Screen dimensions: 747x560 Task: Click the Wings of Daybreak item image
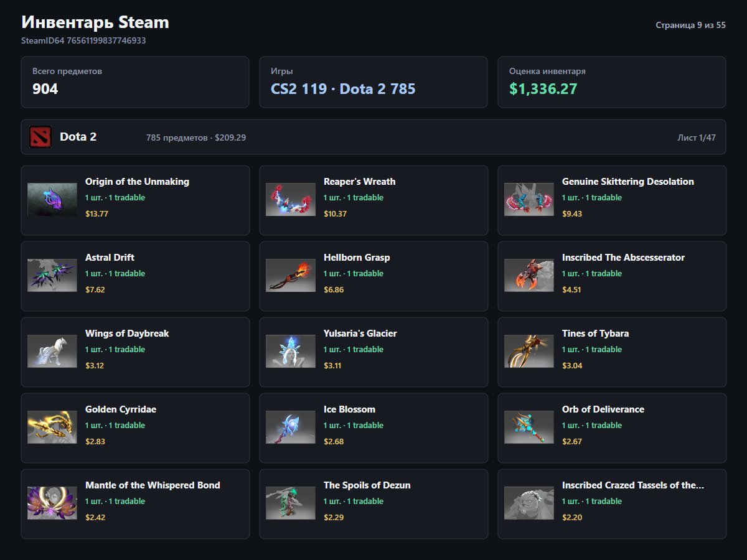click(52, 352)
